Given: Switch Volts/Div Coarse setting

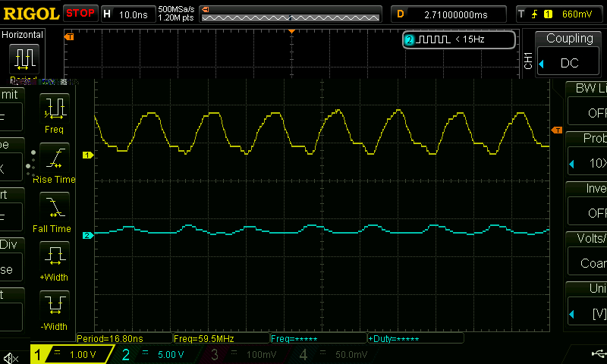Looking at the screenshot, I should click(587, 262).
